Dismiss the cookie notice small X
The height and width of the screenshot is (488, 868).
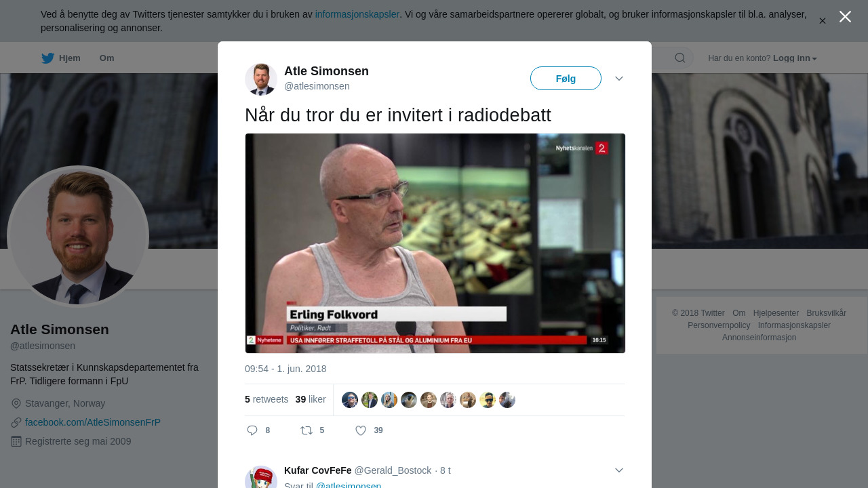click(822, 21)
